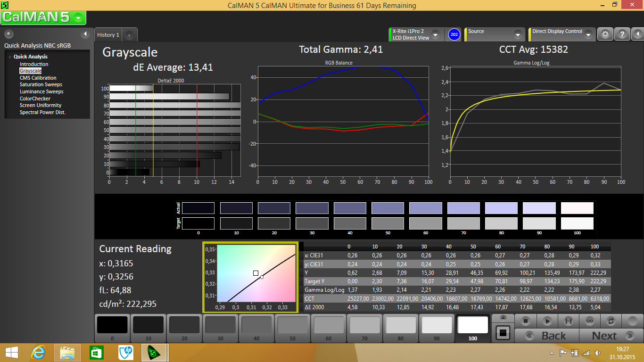
Task: Open the X-Rite i1Pro 2 meter dropdown
Action: [x=435, y=34]
